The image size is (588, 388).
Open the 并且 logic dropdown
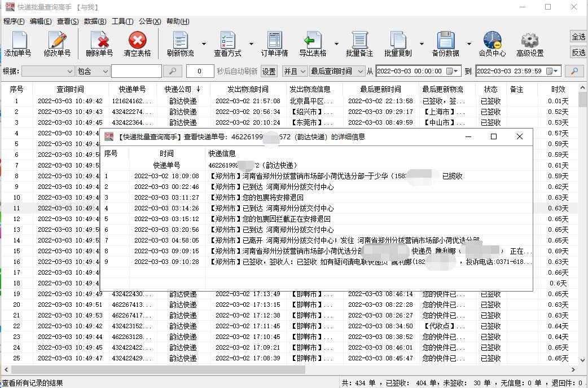[295, 71]
